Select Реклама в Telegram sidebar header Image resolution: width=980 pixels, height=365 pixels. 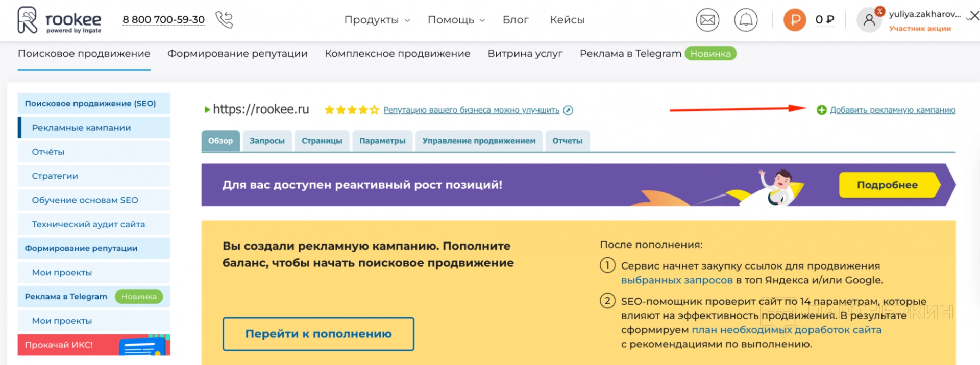pos(94,297)
